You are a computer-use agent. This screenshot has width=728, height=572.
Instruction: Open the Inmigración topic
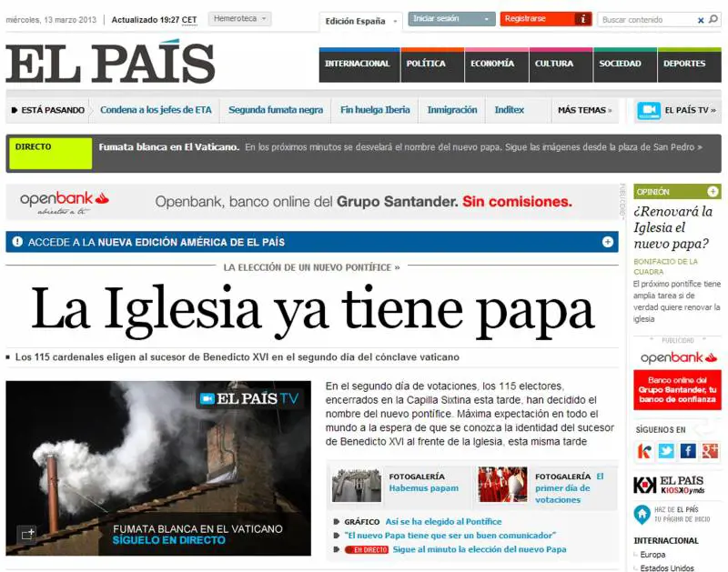point(452,110)
